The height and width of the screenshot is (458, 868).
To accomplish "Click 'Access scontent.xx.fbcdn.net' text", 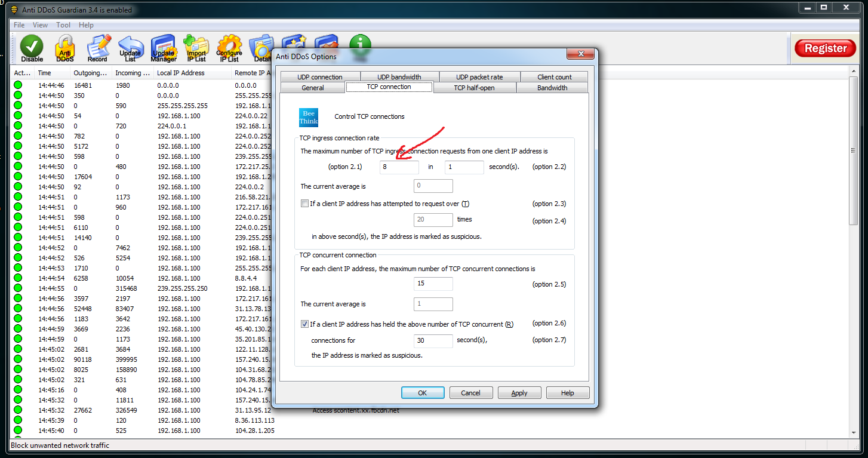I will (356, 411).
